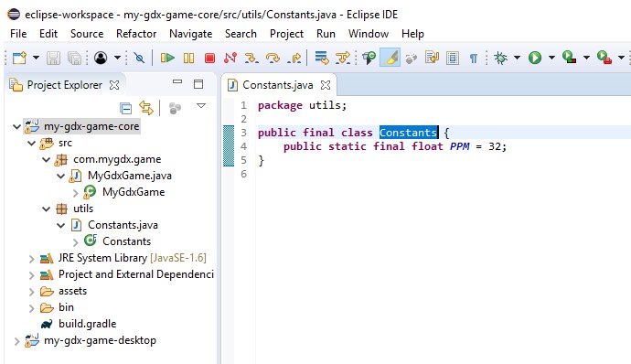Open the Refactor menu
Image resolution: width=631 pixels, height=364 pixels.
pos(136,34)
